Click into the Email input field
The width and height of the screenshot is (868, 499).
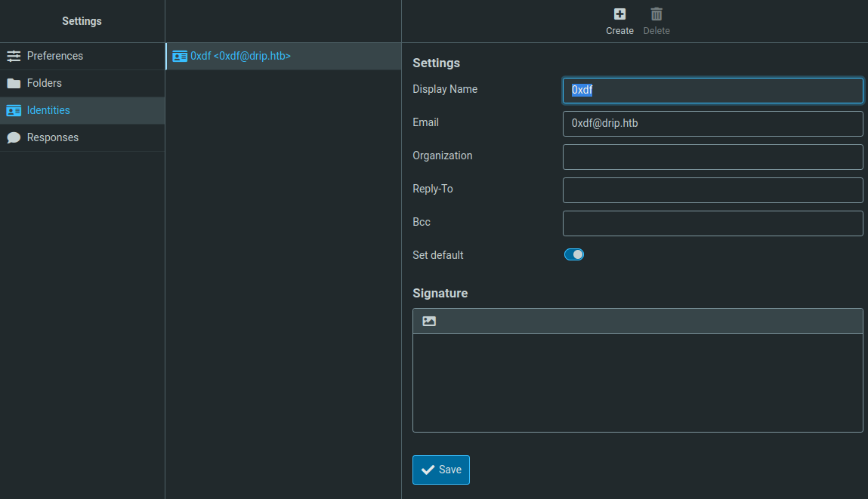point(712,124)
